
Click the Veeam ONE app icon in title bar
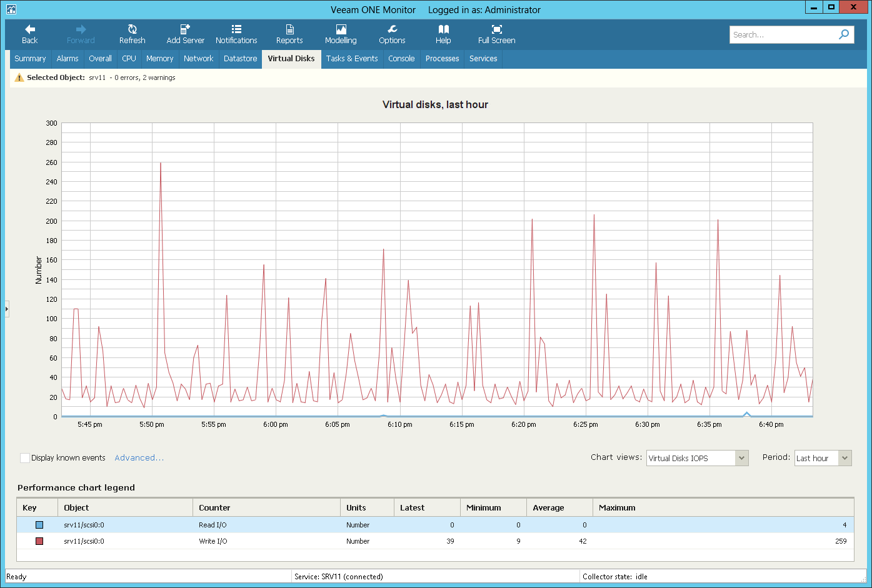coord(11,9)
